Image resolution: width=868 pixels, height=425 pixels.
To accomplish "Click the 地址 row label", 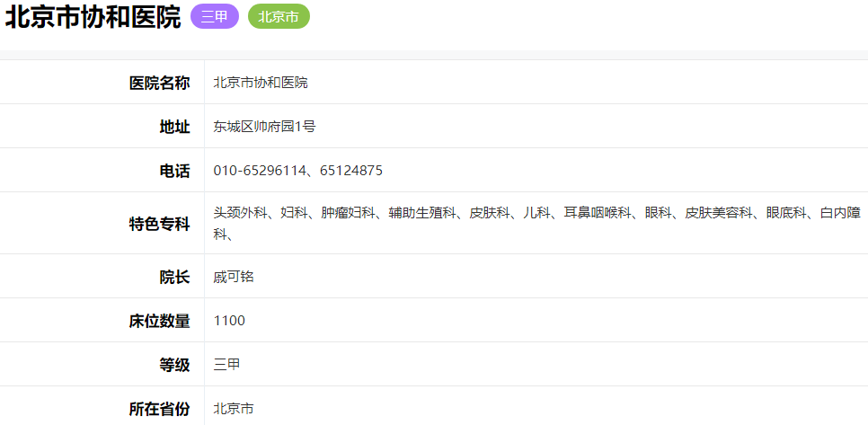I will tap(175, 127).
